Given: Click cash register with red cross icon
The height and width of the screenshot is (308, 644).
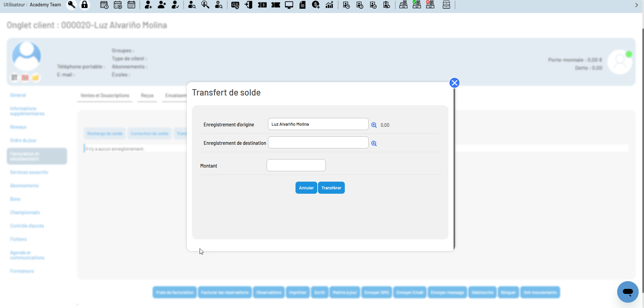Looking at the screenshot, I should coord(430,5).
